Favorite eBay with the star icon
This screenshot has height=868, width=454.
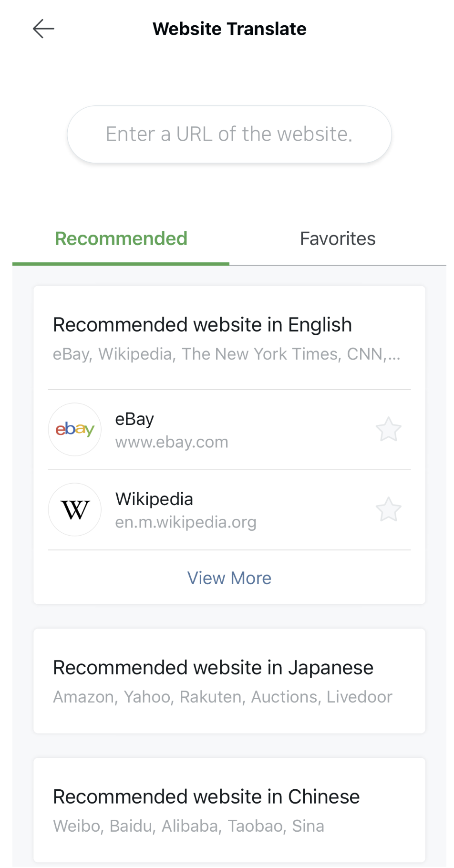point(388,429)
